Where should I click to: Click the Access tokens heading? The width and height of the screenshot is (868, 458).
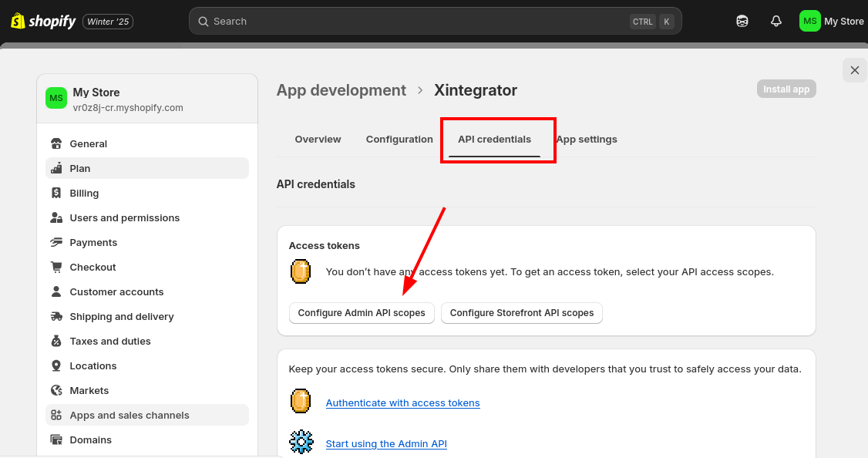pyautogui.click(x=324, y=245)
